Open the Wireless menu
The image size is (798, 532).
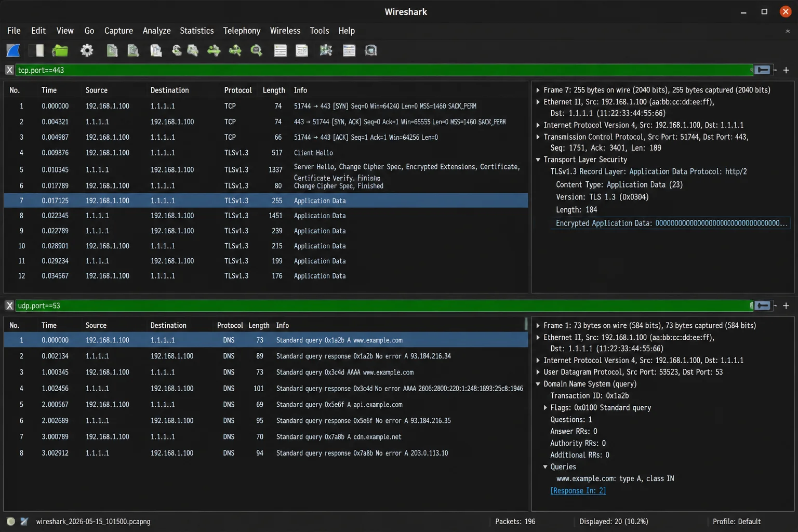coord(285,31)
